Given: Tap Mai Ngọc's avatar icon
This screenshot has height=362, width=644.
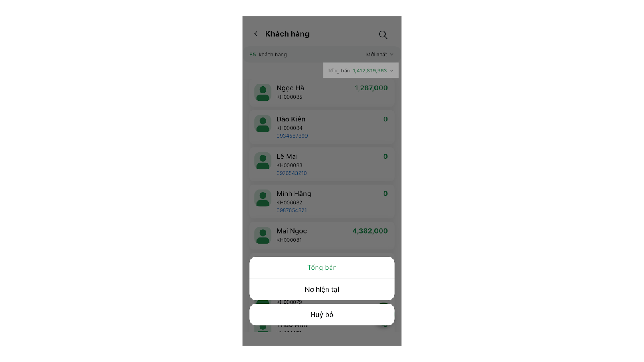Looking at the screenshot, I should [x=263, y=236].
